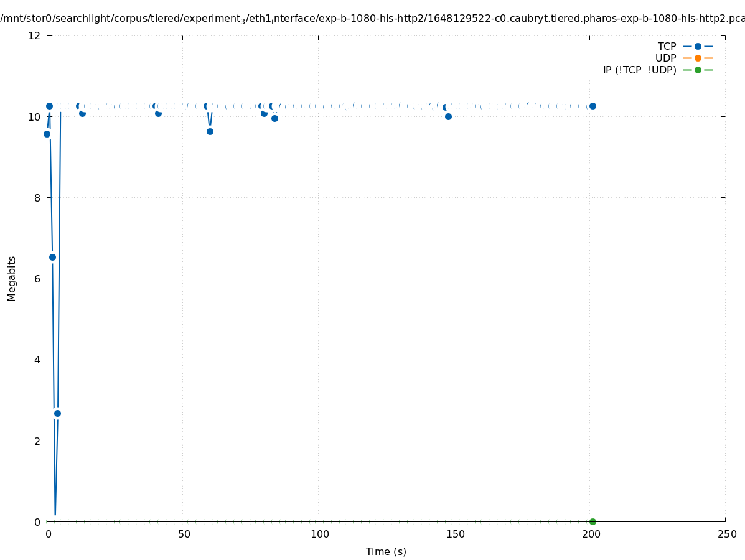Screen dimensions: 745x560
Task: Click the 250 tick label on the time axis
Action: (x=726, y=534)
